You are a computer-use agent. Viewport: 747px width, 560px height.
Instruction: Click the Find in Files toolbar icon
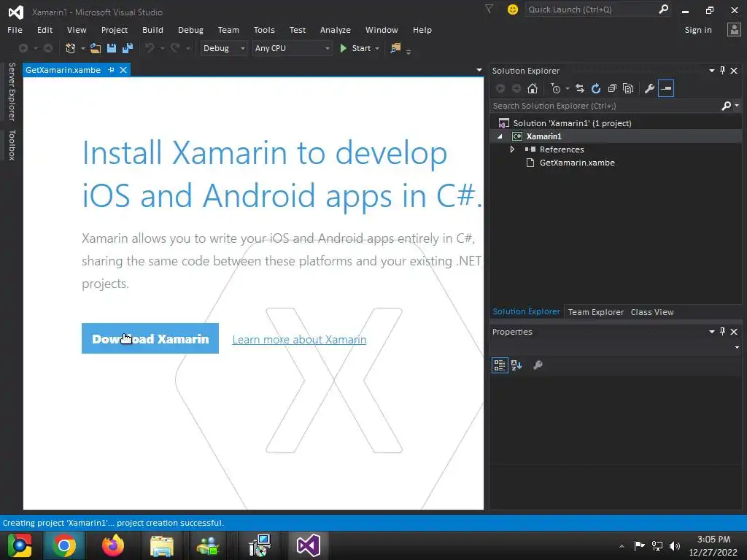[x=395, y=48]
